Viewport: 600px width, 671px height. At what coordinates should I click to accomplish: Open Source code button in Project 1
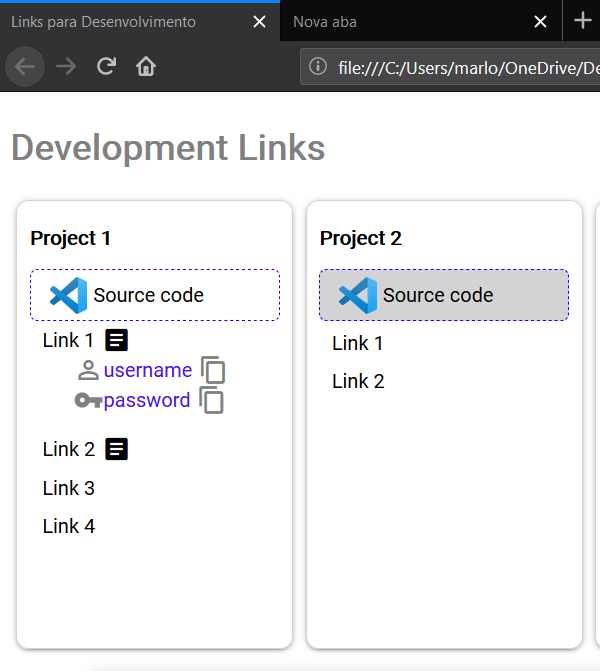[155, 295]
